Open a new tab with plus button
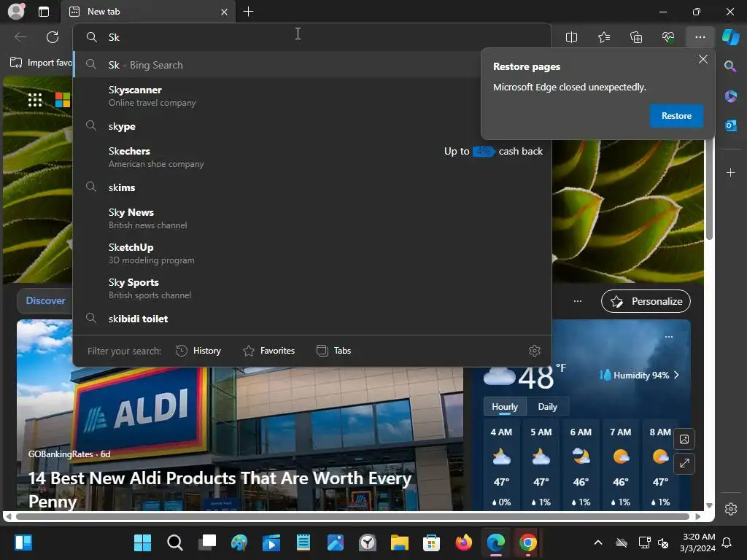The width and height of the screenshot is (747, 560). coord(248,12)
